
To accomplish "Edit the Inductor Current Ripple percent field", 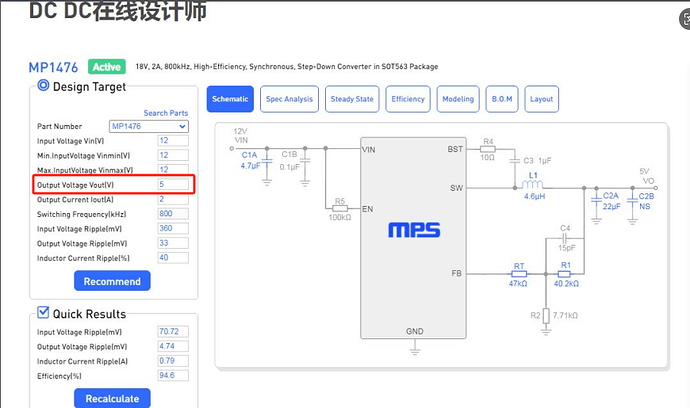I will (x=173, y=257).
